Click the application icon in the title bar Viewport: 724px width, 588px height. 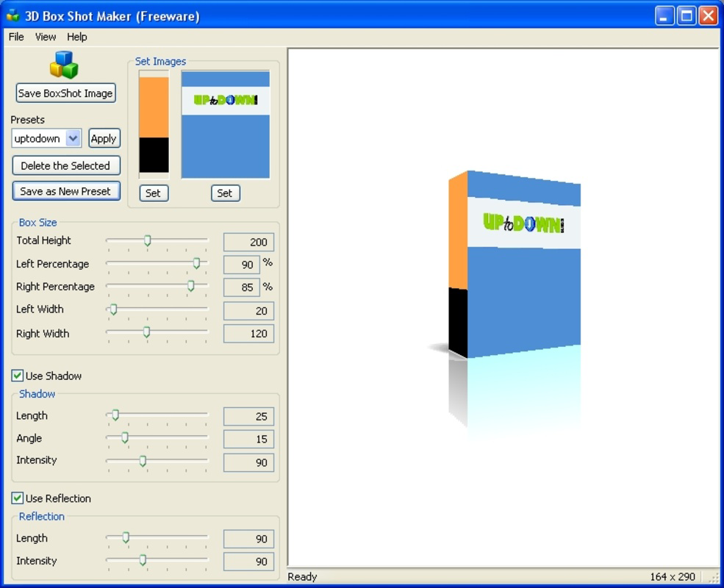[12, 15]
